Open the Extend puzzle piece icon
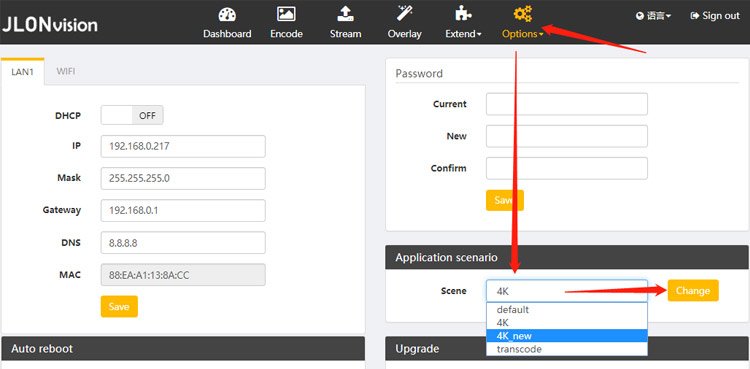The image size is (750, 369). (x=463, y=14)
